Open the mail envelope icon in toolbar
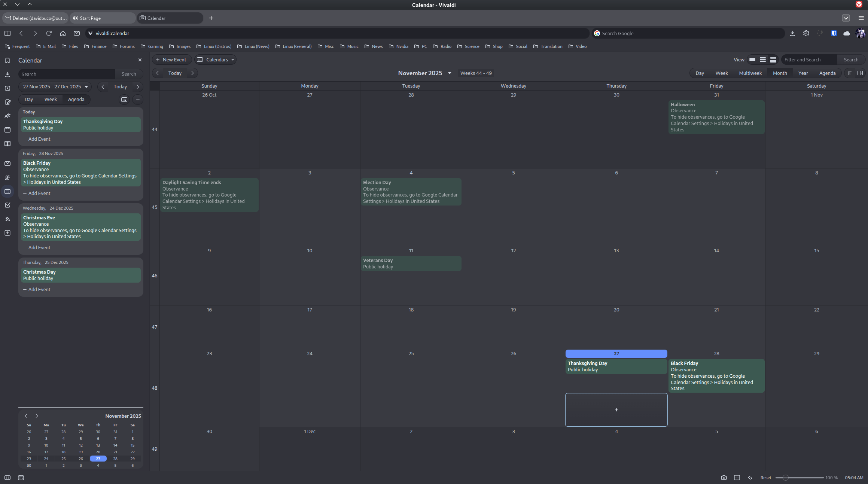This screenshot has height=484, width=868. coord(77,33)
